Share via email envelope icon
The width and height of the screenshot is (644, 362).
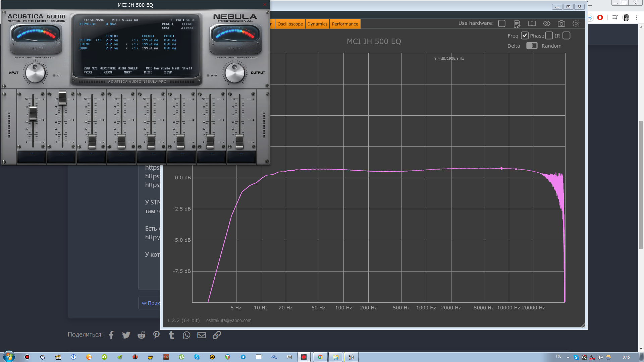pos(202,335)
